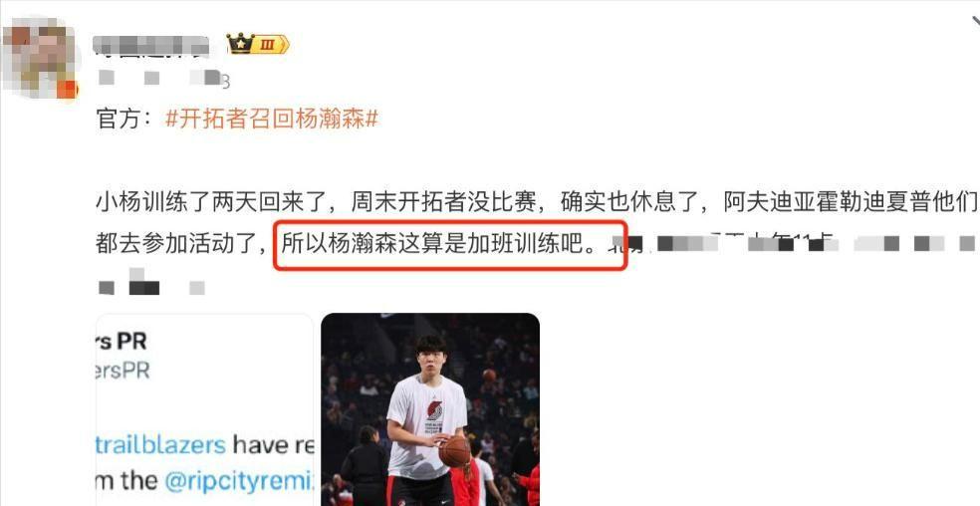Click the III level tag beside the crown

[272, 45]
